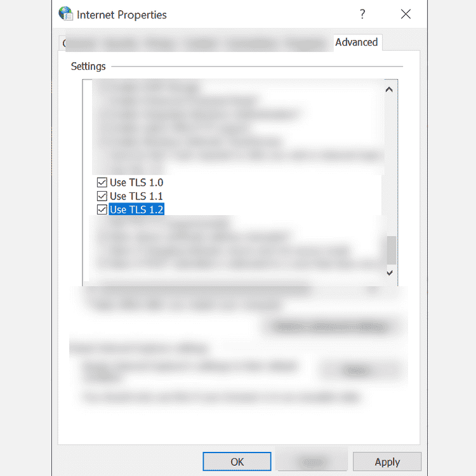Click the Apply button

coord(387,461)
